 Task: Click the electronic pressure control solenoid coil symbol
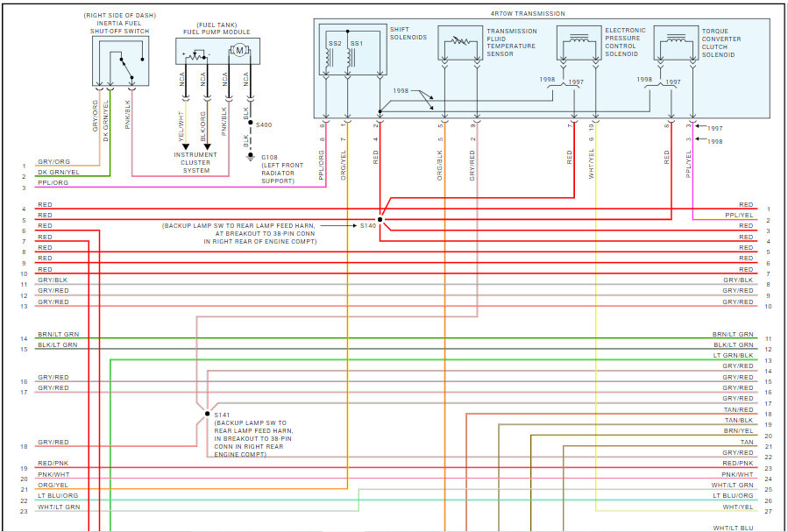tap(579, 39)
